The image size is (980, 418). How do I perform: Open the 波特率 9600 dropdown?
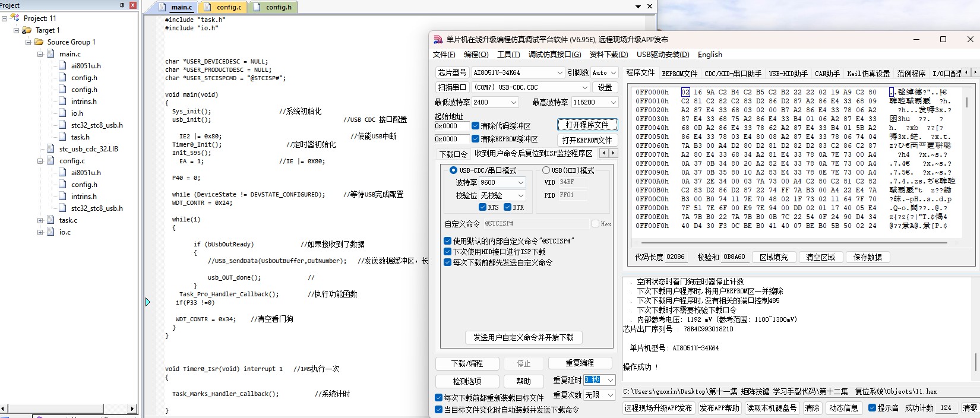(x=521, y=182)
